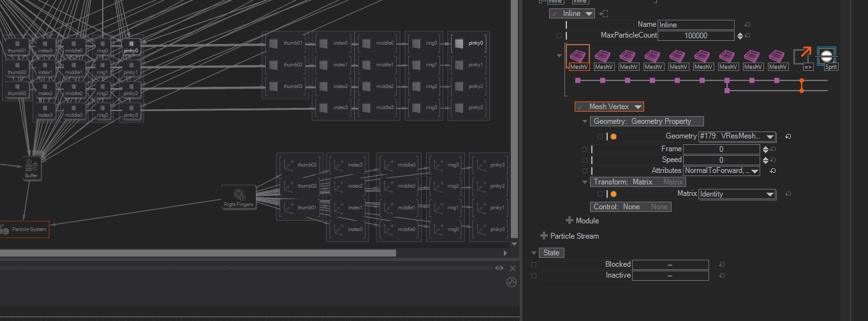Image resolution: width=868 pixels, height=321 pixels.
Task: Click the highlighted pinky0 mesh node
Action: pos(468,43)
